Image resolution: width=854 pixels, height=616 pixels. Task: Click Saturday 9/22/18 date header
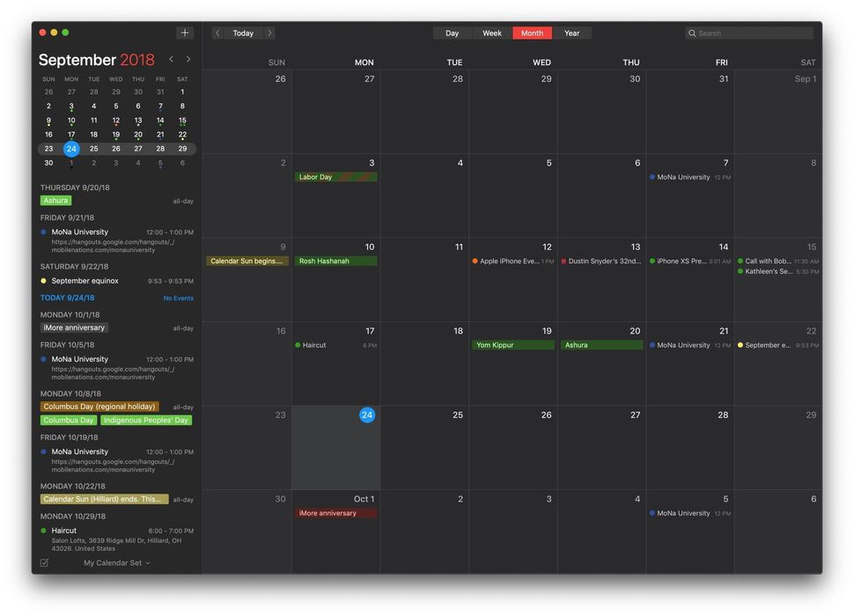pos(74,267)
